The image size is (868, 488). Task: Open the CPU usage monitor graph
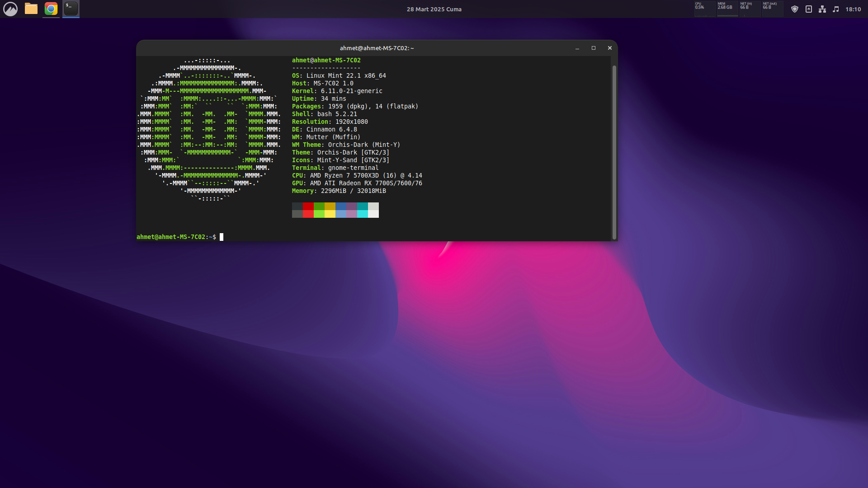pyautogui.click(x=705, y=9)
